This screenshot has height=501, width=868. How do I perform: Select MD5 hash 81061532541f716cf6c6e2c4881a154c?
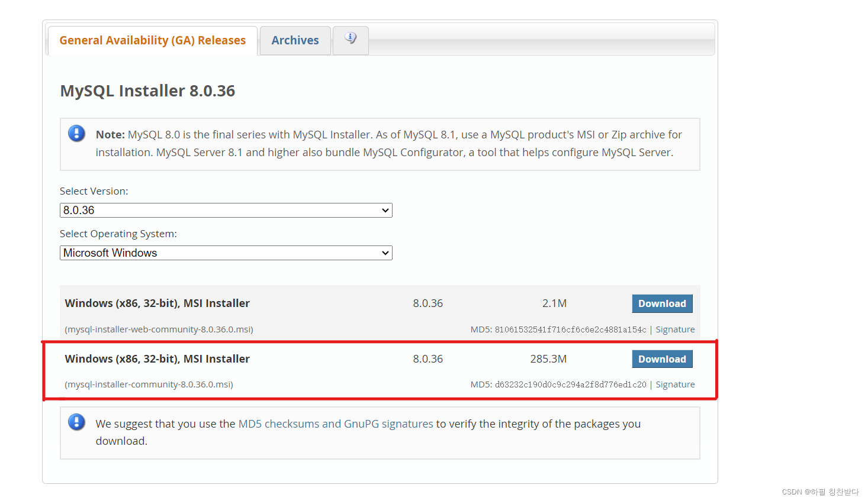pos(570,329)
